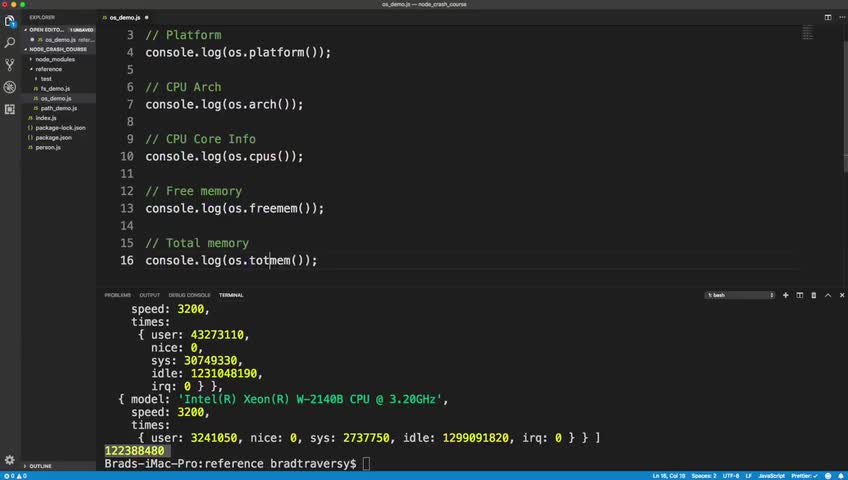The image size is (848, 480).
Task: Split the editor right
Action: point(828,17)
